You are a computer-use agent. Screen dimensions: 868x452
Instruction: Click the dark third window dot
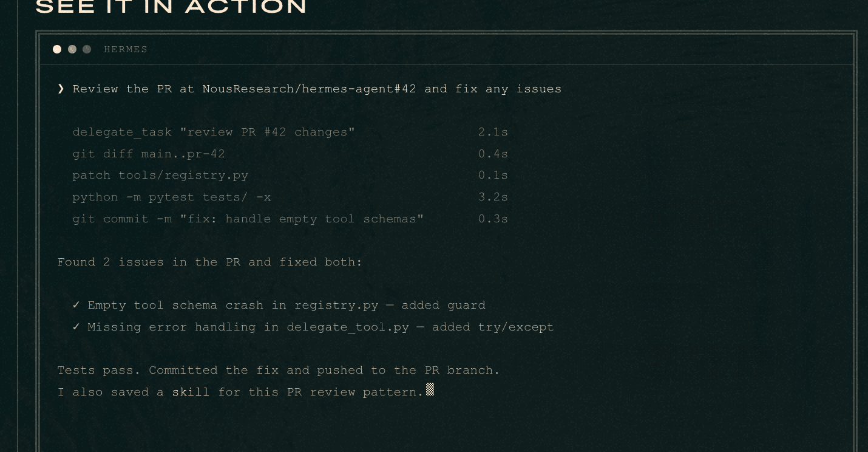(87, 49)
